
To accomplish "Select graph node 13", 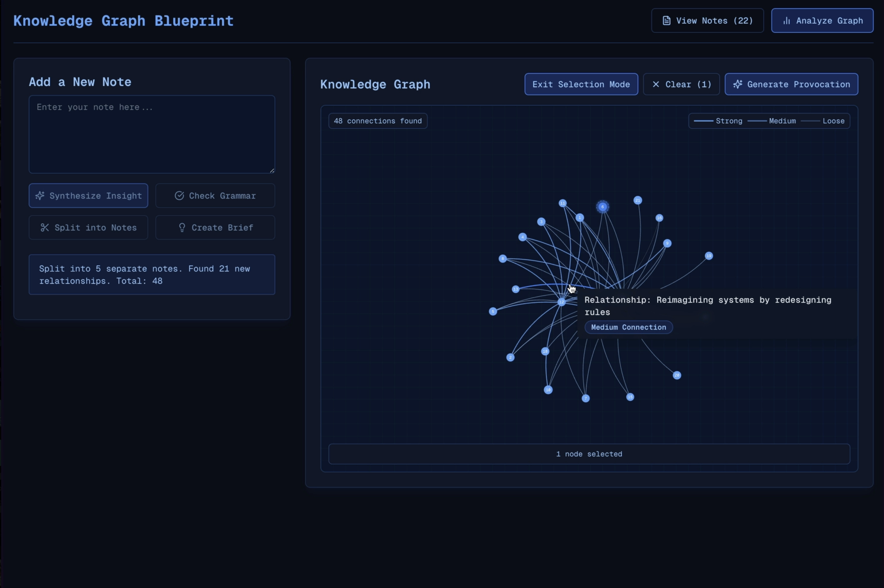I will (516, 289).
